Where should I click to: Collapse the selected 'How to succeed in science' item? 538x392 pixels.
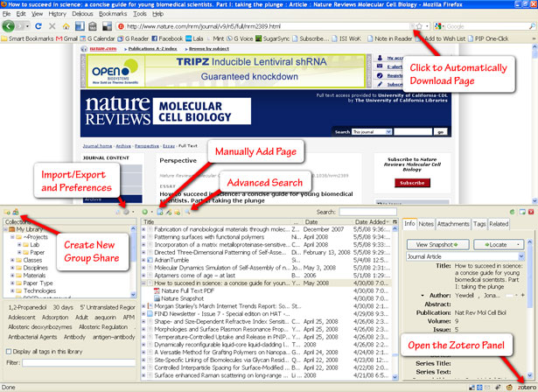(x=143, y=283)
